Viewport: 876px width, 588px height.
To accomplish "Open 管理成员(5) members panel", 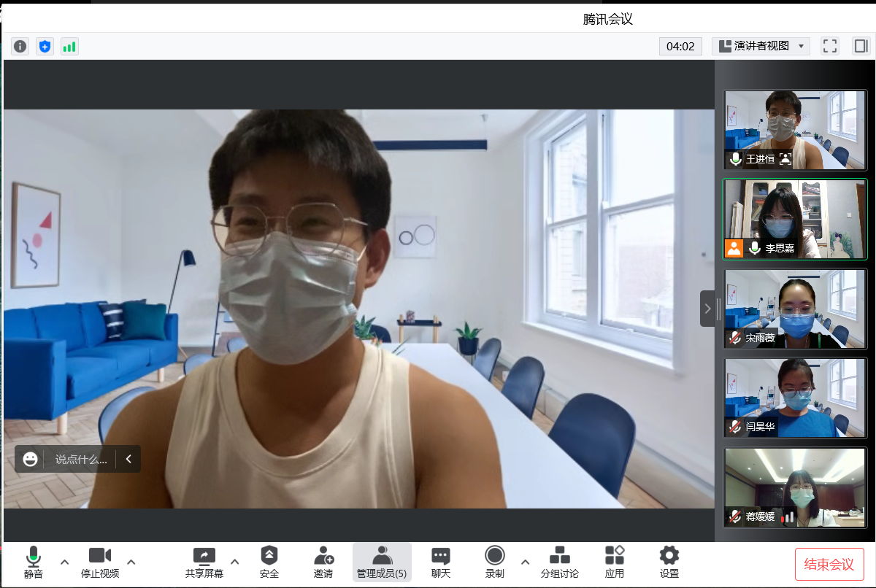I will (382, 562).
